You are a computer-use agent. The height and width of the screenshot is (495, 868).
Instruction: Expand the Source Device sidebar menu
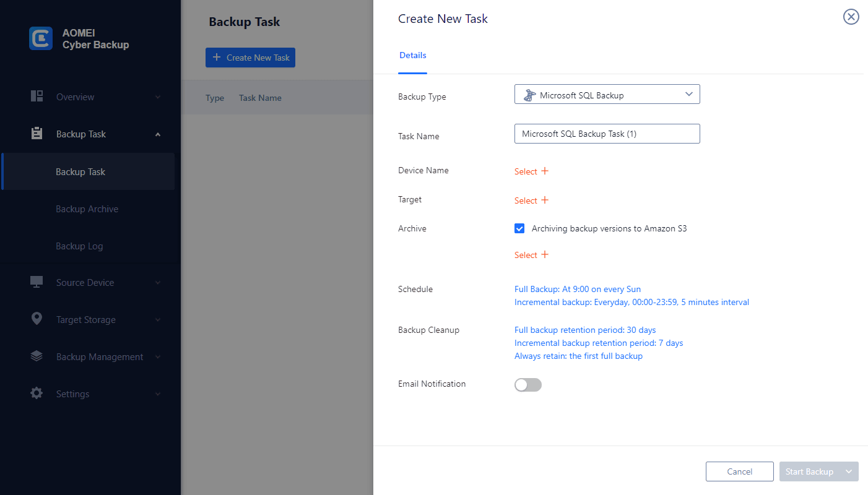(158, 283)
